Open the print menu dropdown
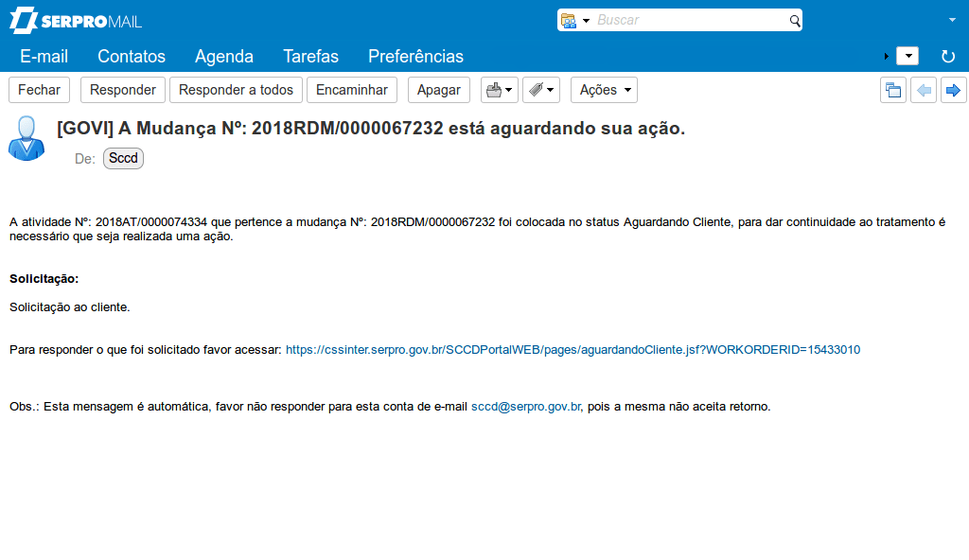969x560 pixels. [500, 90]
